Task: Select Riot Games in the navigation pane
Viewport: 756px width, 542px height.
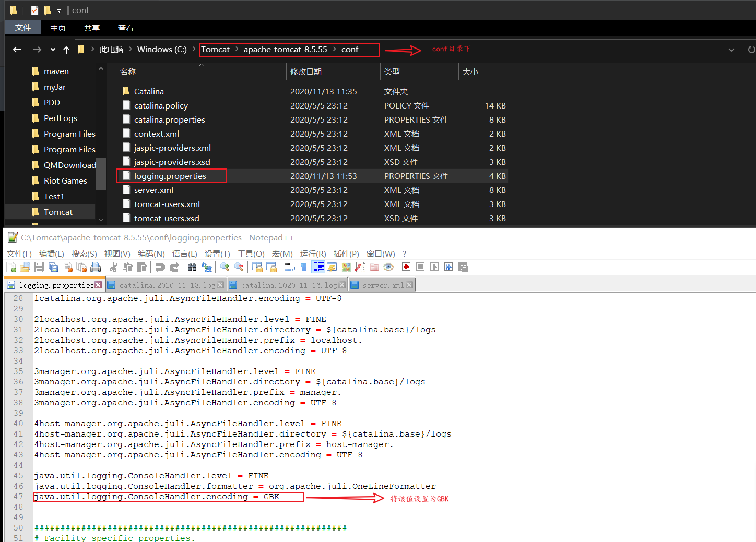Action: coord(65,180)
